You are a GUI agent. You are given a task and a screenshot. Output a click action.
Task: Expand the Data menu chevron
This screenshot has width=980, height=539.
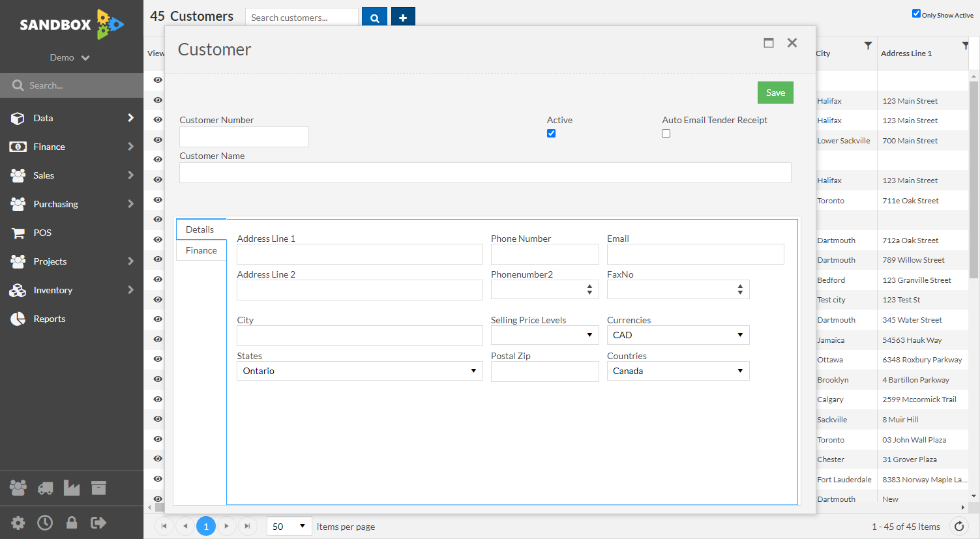[x=130, y=118]
